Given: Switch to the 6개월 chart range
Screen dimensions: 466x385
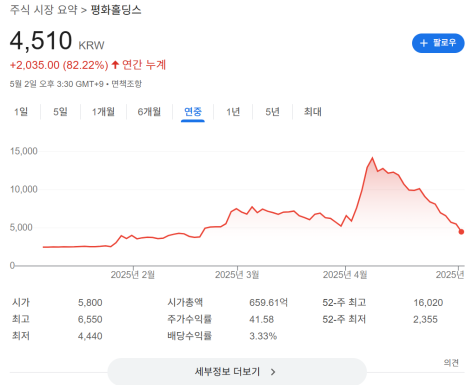Looking at the screenshot, I should point(149,112).
